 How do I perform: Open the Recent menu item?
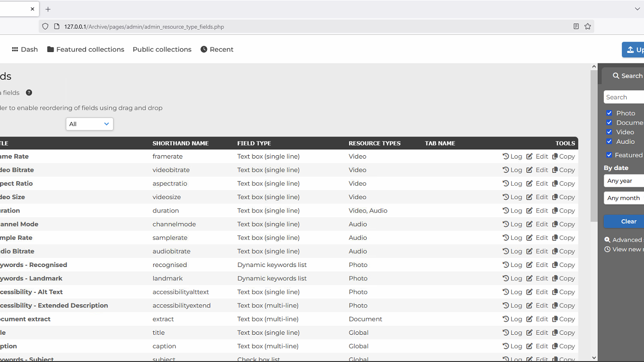(217, 50)
